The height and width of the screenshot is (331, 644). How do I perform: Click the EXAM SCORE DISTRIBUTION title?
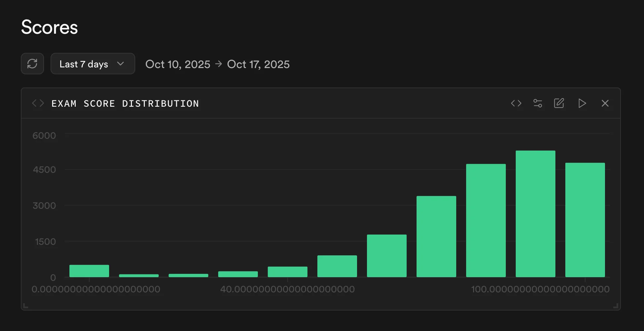click(125, 104)
